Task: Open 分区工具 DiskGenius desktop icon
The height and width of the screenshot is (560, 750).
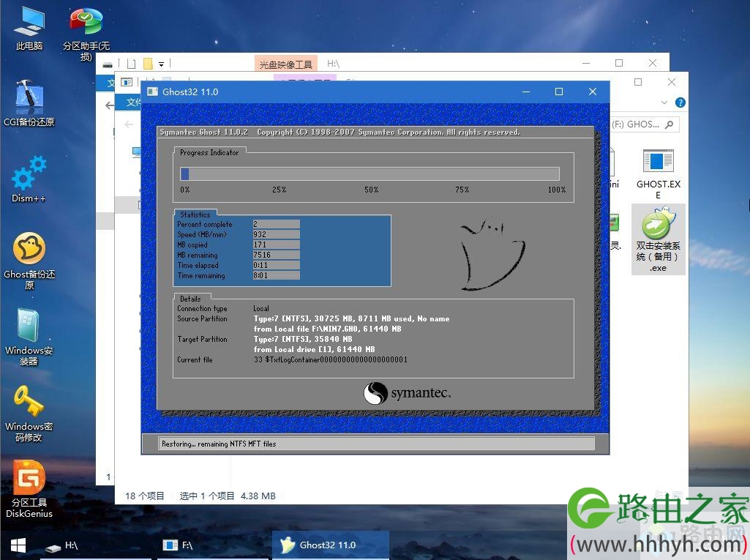Action: click(29, 489)
